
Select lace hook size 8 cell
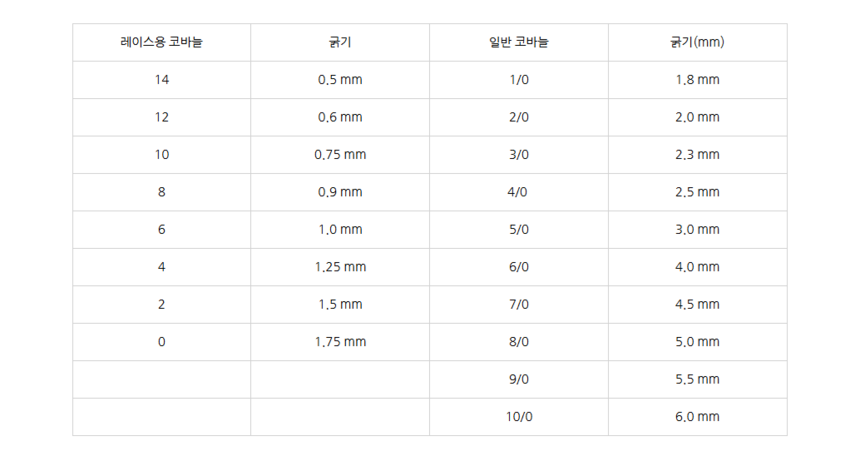(161, 192)
